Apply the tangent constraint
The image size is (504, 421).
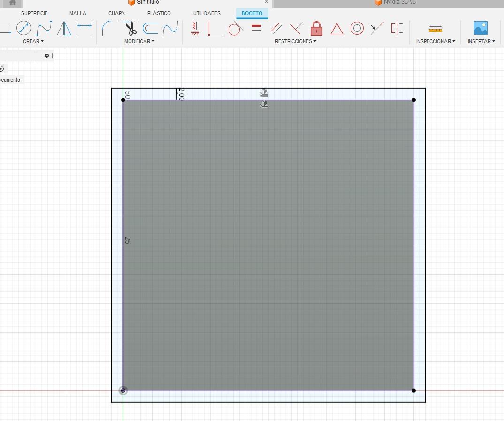pos(235,28)
